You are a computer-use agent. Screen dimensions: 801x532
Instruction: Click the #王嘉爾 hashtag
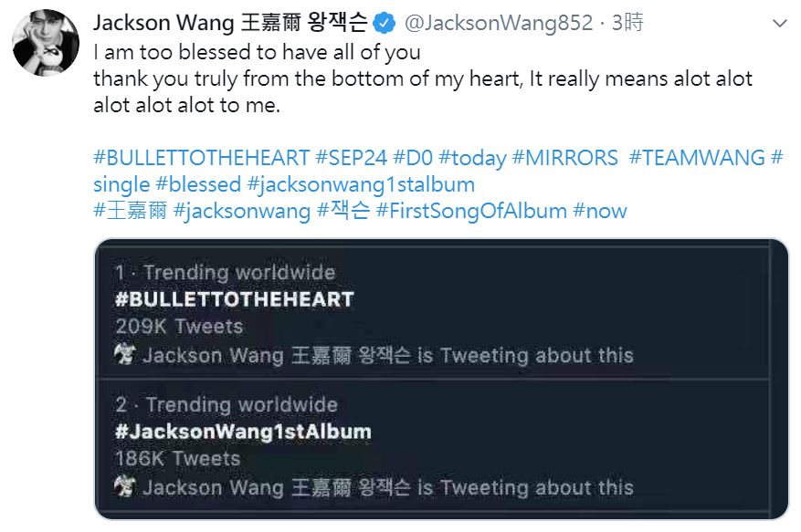coord(131,211)
